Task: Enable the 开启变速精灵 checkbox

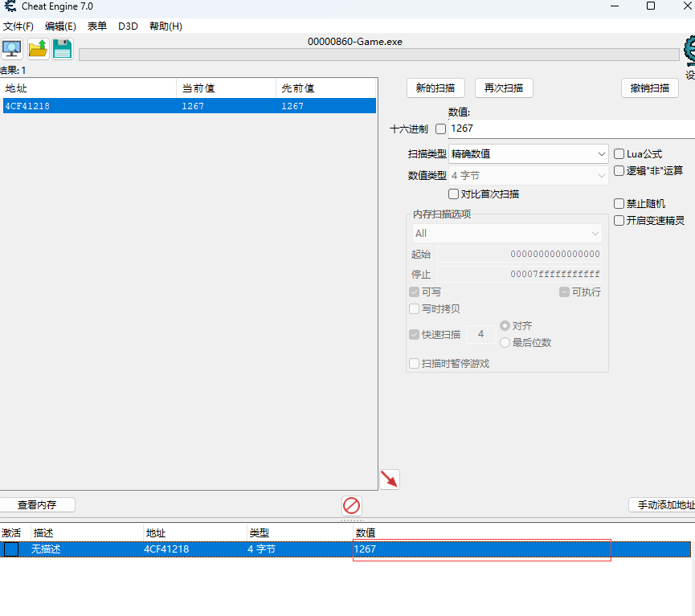Action: [619, 221]
